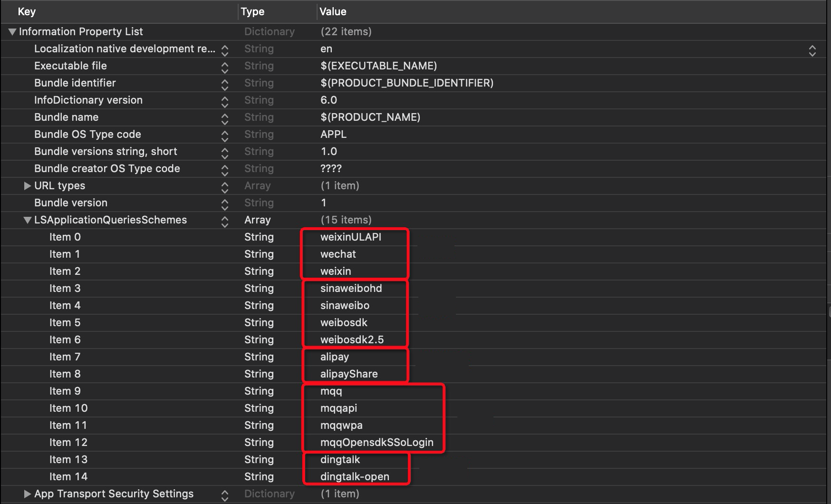The width and height of the screenshot is (831, 504).
Task: Select the Bundle OS Type code key
Action: [87, 135]
